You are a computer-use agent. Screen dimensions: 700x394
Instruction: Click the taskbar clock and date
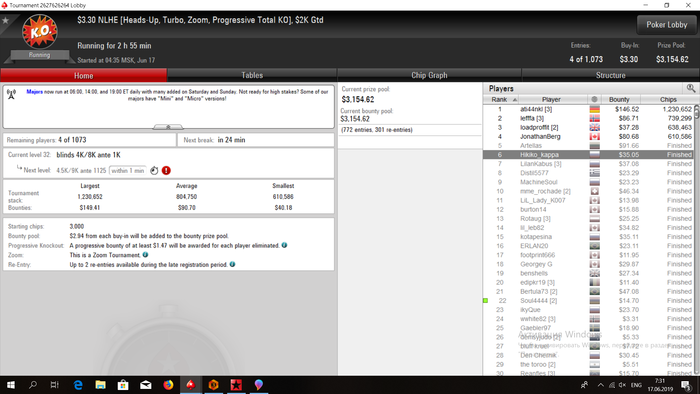coord(660,385)
